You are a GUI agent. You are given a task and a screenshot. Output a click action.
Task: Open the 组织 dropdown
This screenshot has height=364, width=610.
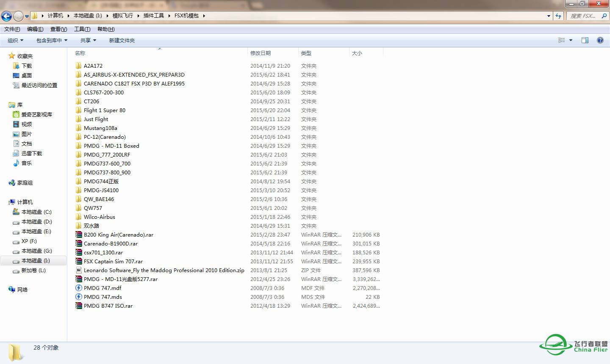click(15, 41)
